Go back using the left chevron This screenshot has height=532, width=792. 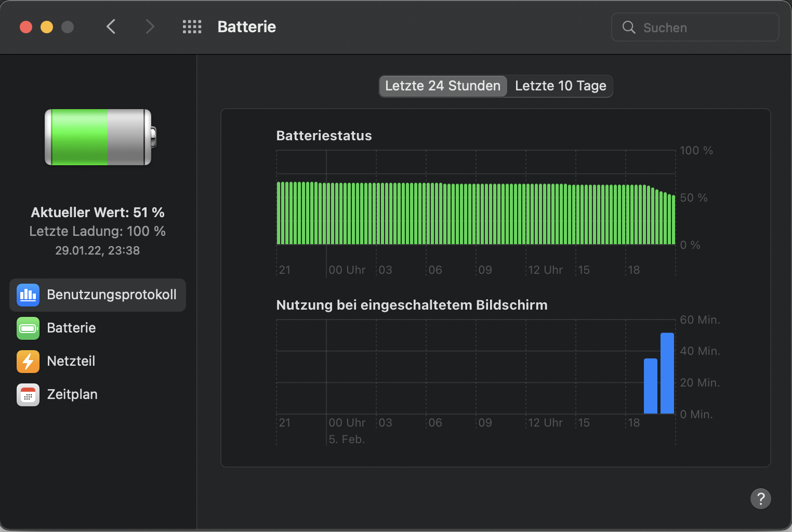click(x=111, y=26)
